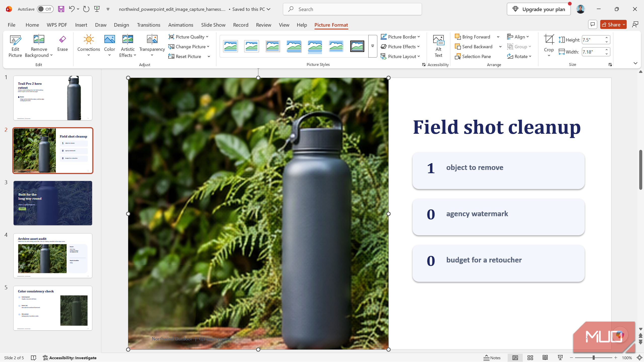Save the presentation with the floppy icon
Viewport: 644px width, 362px height.
(61, 9)
